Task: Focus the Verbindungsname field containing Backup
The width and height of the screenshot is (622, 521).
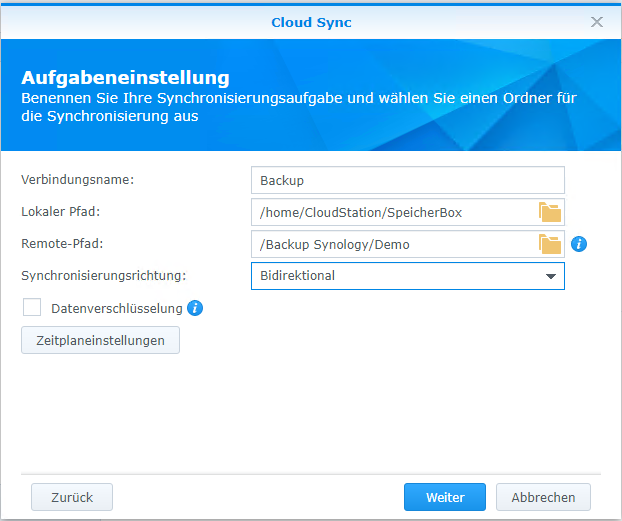Action: pyautogui.click(x=407, y=180)
